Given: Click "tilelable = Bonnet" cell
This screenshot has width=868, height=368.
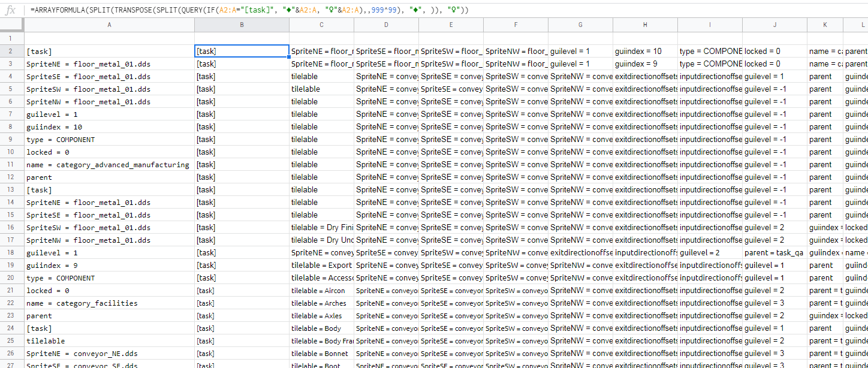Looking at the screenshot, I should [321, 353].
